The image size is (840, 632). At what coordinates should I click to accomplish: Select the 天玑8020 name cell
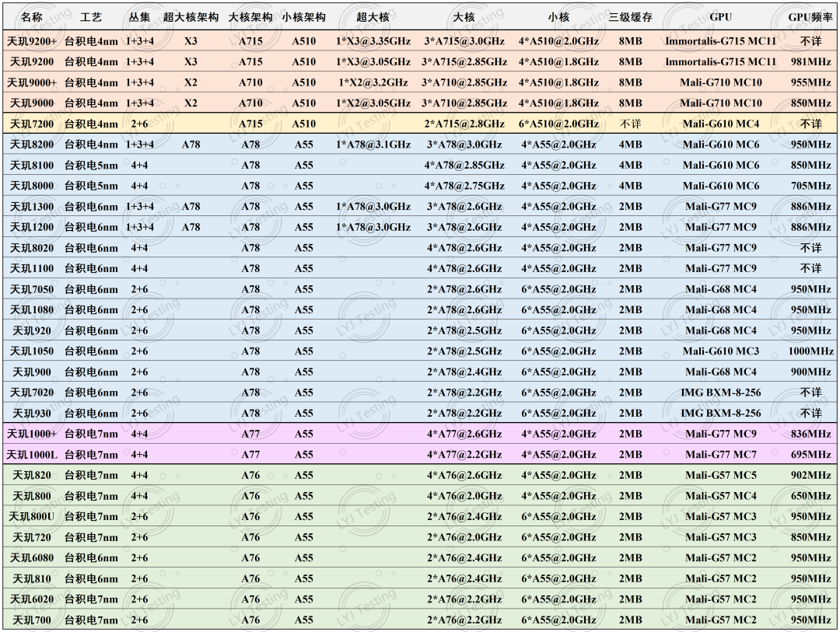(32, 248)
